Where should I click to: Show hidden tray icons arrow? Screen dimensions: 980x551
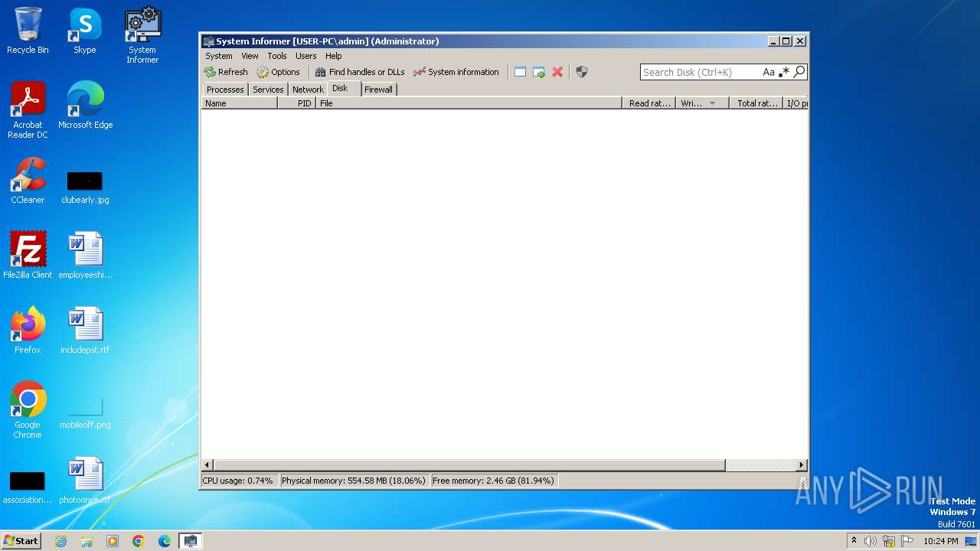click(854, 541)
